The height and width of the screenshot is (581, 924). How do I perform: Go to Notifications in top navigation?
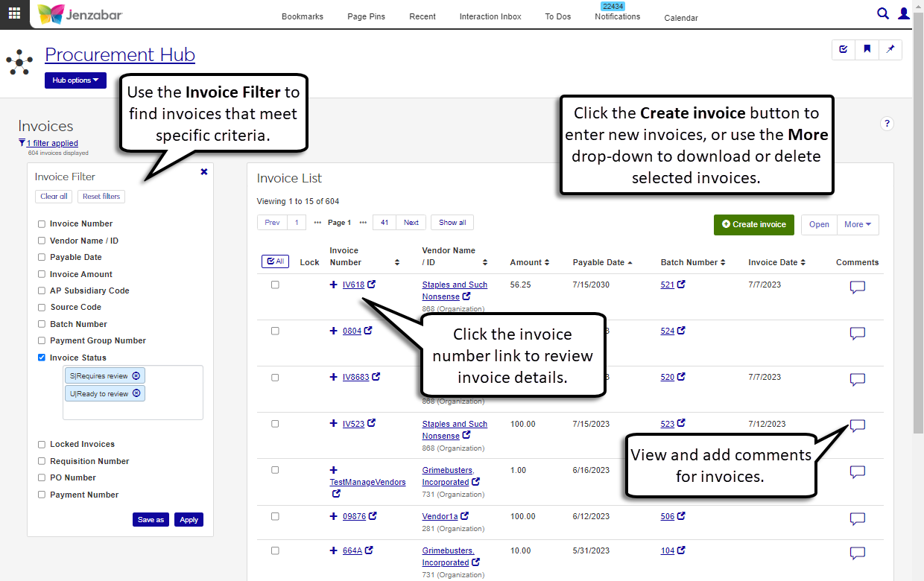tap(617, 16)
